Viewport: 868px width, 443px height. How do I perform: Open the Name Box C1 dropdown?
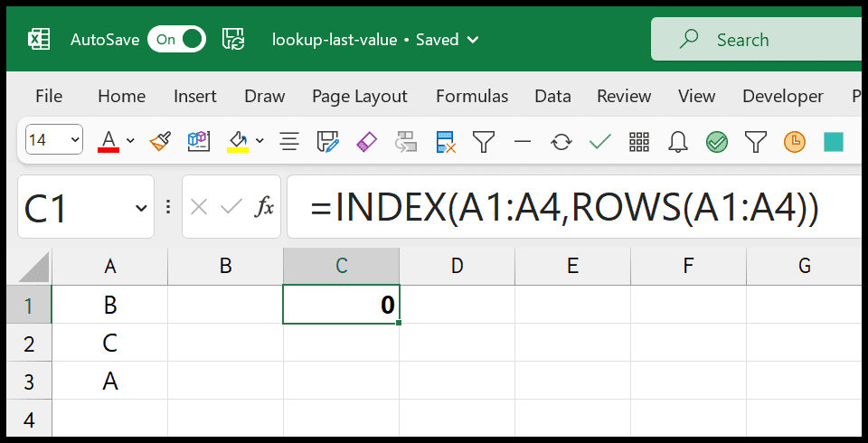141,208
